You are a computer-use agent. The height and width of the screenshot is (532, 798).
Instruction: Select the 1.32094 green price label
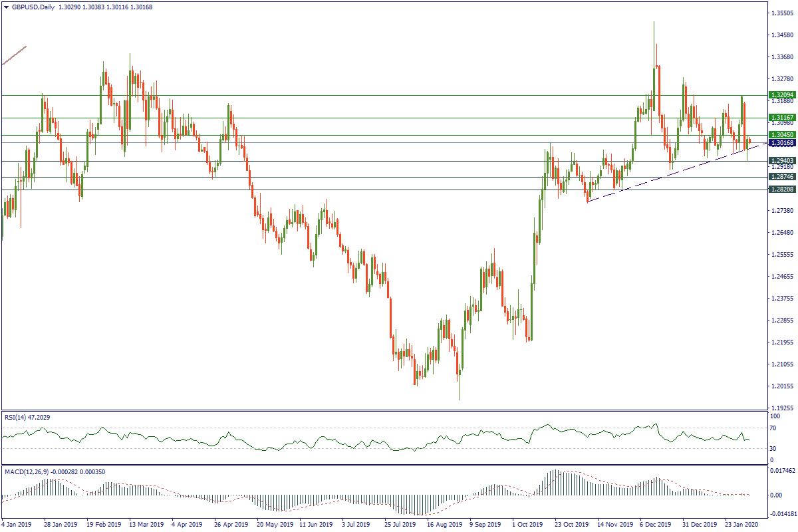782,95
